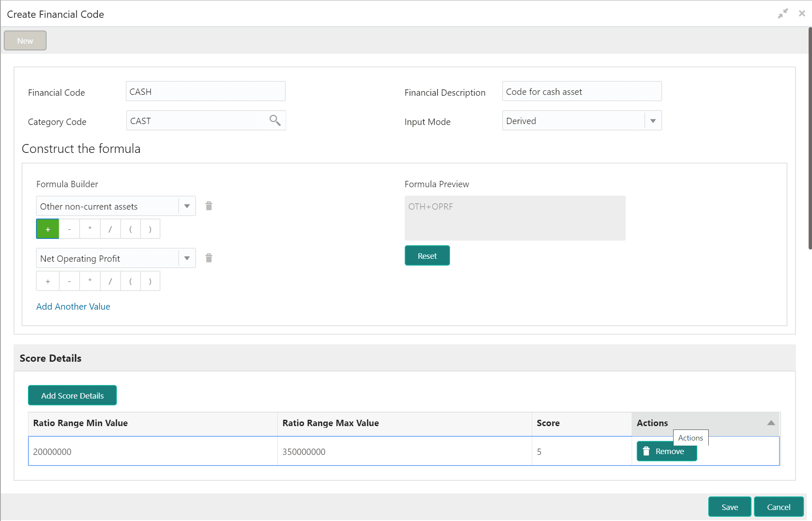The image size is (812, 521).
Task: Select the divide operator under Other non-current assets
Action: (110, 229)
